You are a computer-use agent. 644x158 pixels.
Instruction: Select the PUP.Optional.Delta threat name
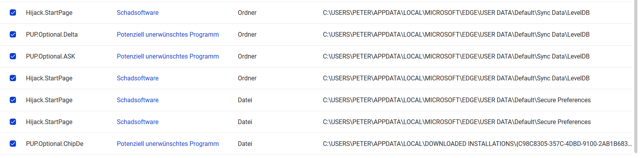coord(52,34)
